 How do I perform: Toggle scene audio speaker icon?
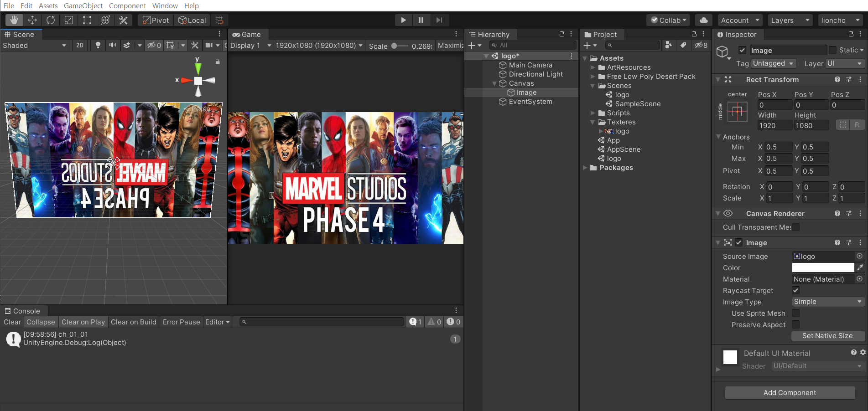112,45
